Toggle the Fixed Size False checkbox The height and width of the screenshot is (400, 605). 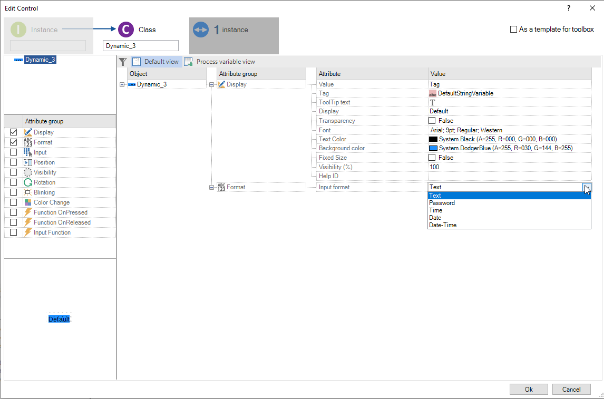pos(432,158)
